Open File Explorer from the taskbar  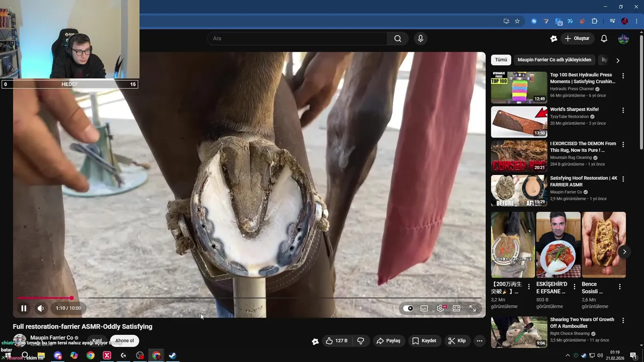click(x=41, y=355)
